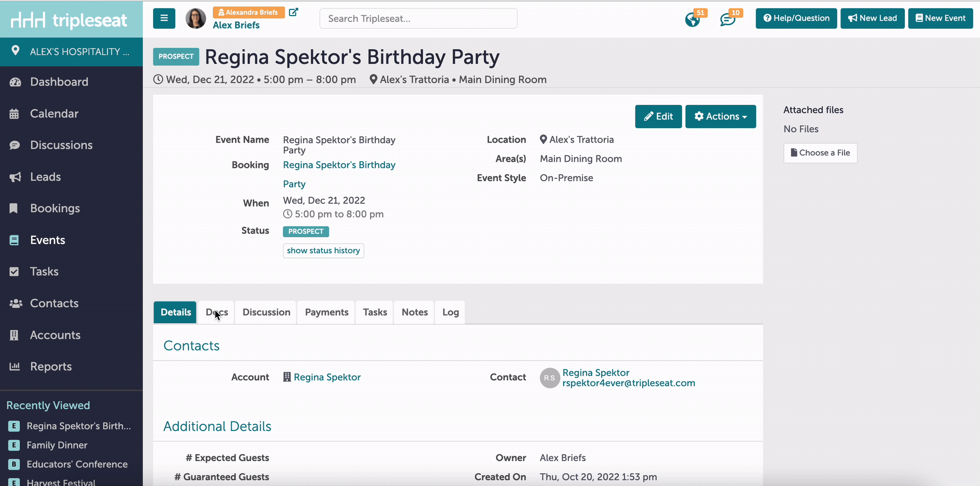Click the RS contact avatar circle
Screen dimensions: 980x486
tap(550, 378)
